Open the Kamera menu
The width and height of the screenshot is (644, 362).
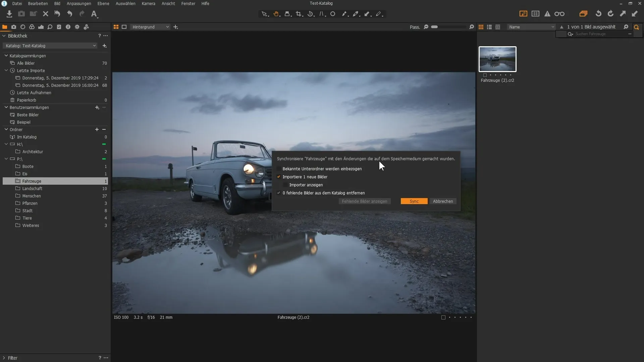[148, 3]
